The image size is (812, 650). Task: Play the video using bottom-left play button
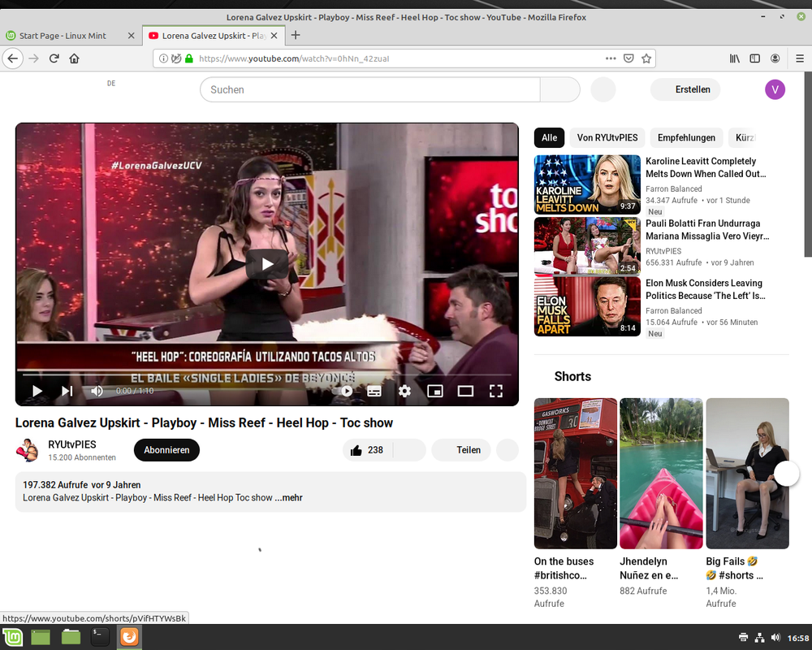[37, 391]
